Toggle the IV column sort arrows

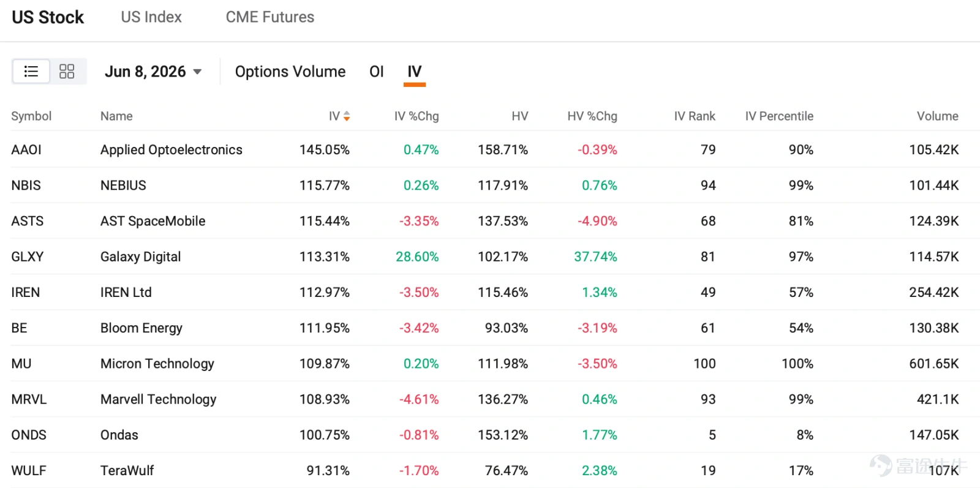347,116
